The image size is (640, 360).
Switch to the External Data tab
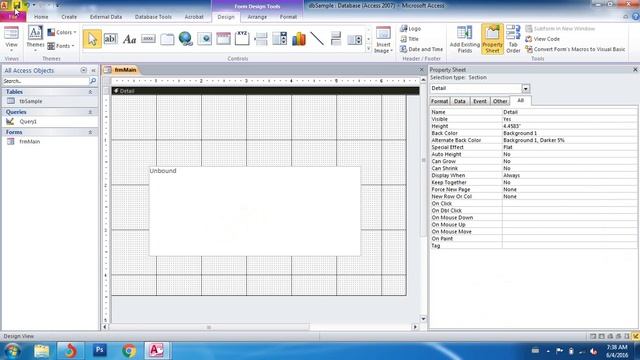click(106, 17)
